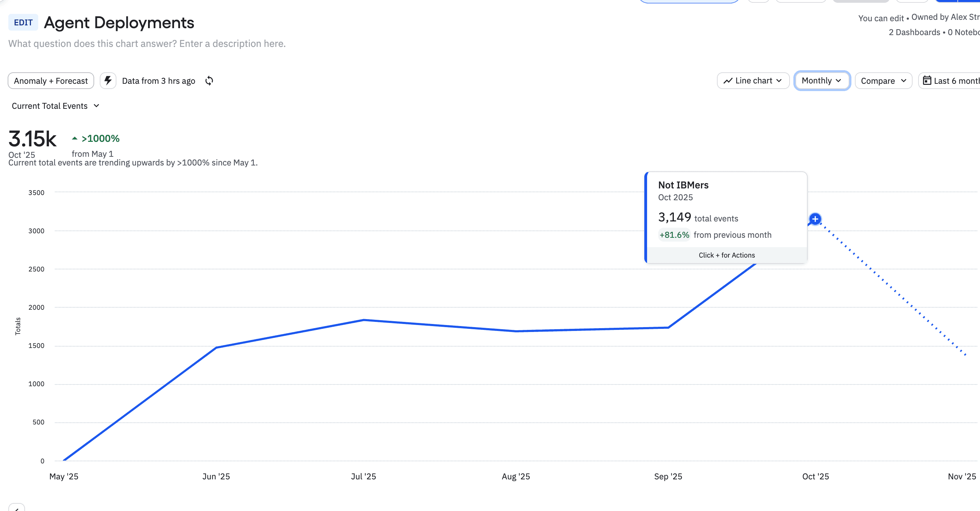Click the lightning bolt icon button
The image size is (980, 511).
click(108, 81)
